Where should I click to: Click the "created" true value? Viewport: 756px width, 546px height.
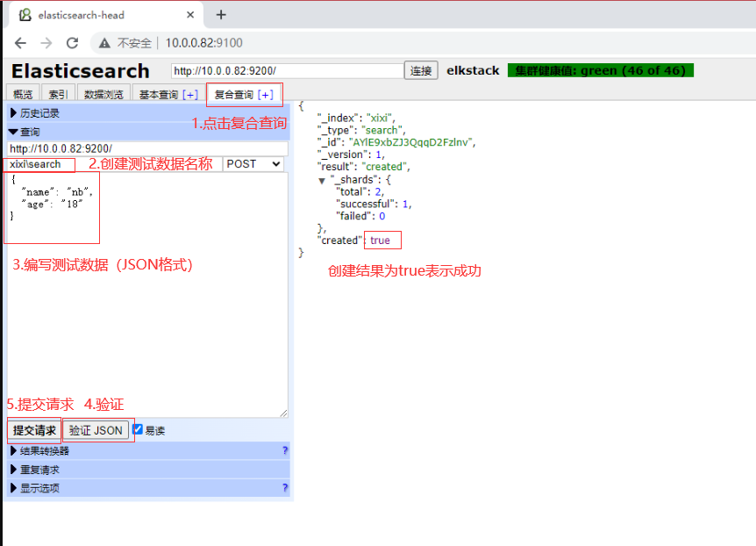pos(380,241)
